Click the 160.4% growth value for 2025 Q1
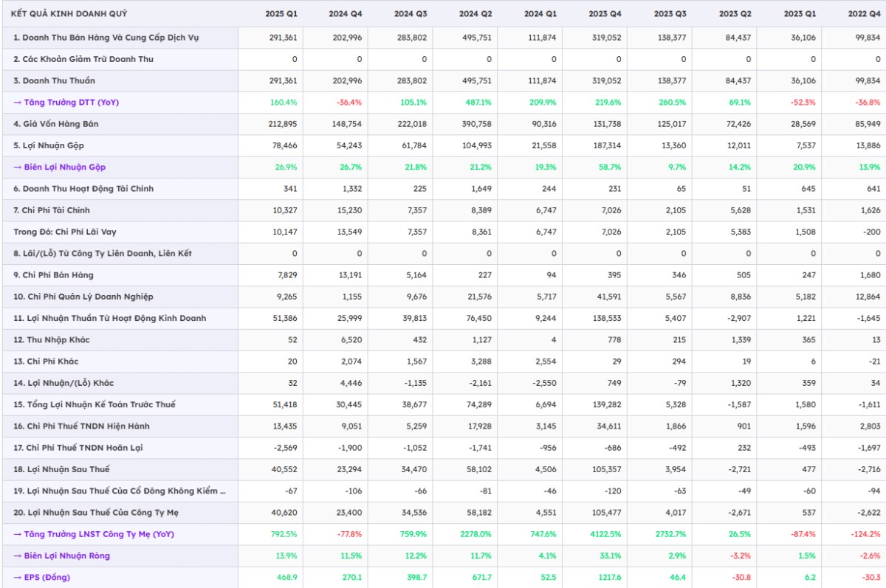The height and width of the screenshot is (588, 886). [284, 103]
